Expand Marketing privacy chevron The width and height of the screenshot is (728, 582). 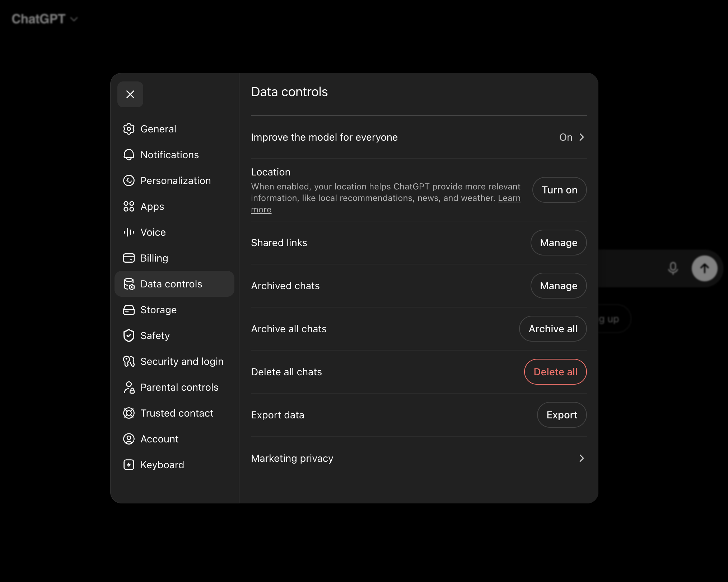pos(582,458)
